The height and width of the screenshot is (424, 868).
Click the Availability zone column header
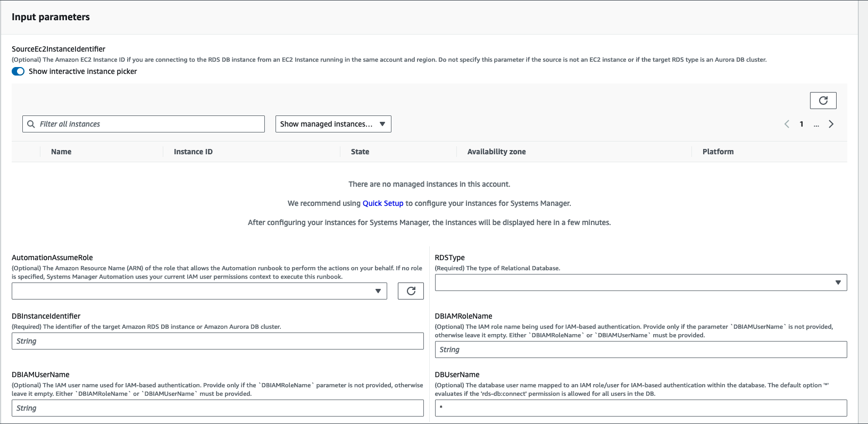[496, 151]
